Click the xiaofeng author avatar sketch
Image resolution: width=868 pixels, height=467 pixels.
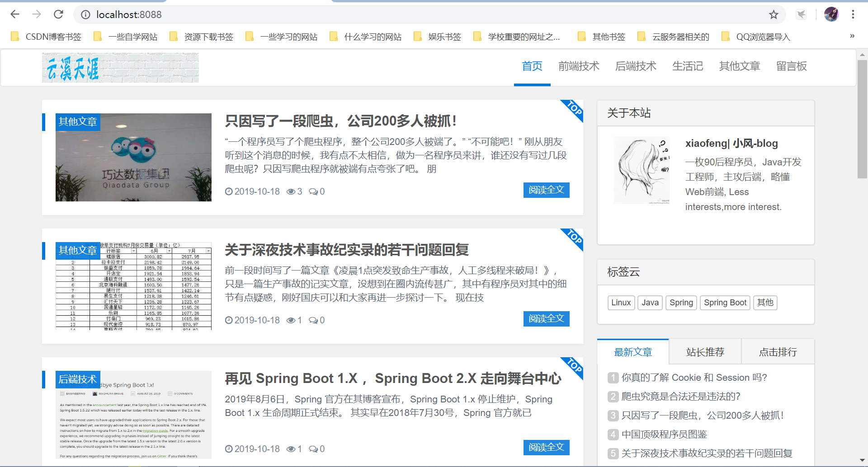pos(642,170)
